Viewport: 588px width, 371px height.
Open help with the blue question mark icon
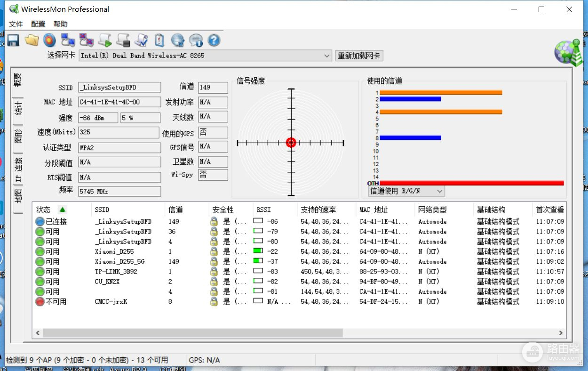coord(214,40)
